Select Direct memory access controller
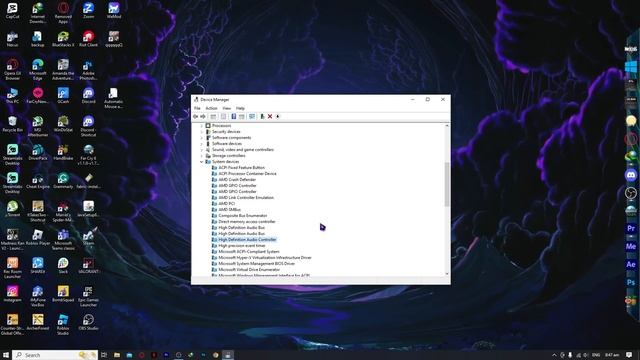Image resolution: width=640 pixels, height=360 pixels. pos(247,222)
